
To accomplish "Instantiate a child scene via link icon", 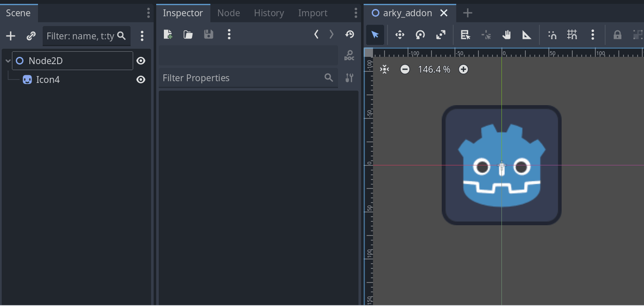I will pos(31,36).
